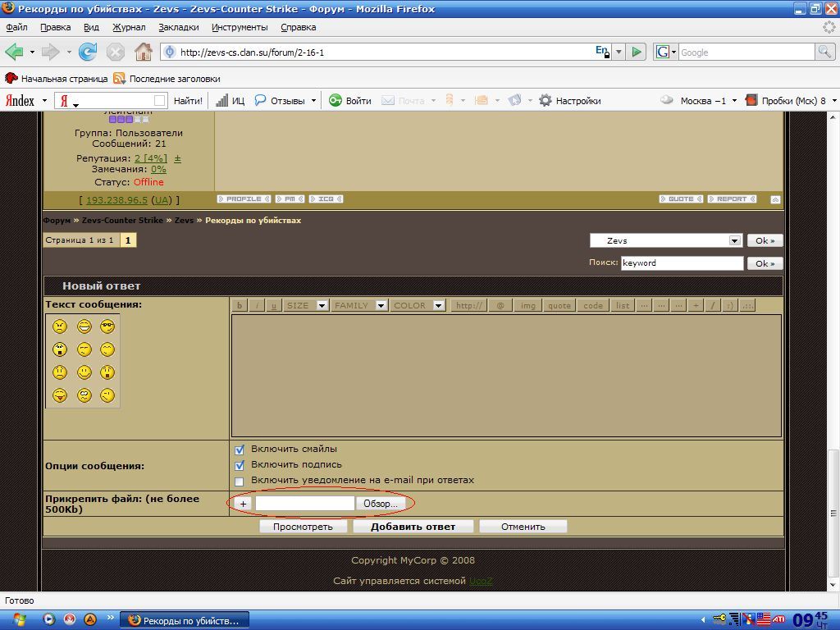Go back with the green arrow
840x630 pixels.
coord(15,52)
